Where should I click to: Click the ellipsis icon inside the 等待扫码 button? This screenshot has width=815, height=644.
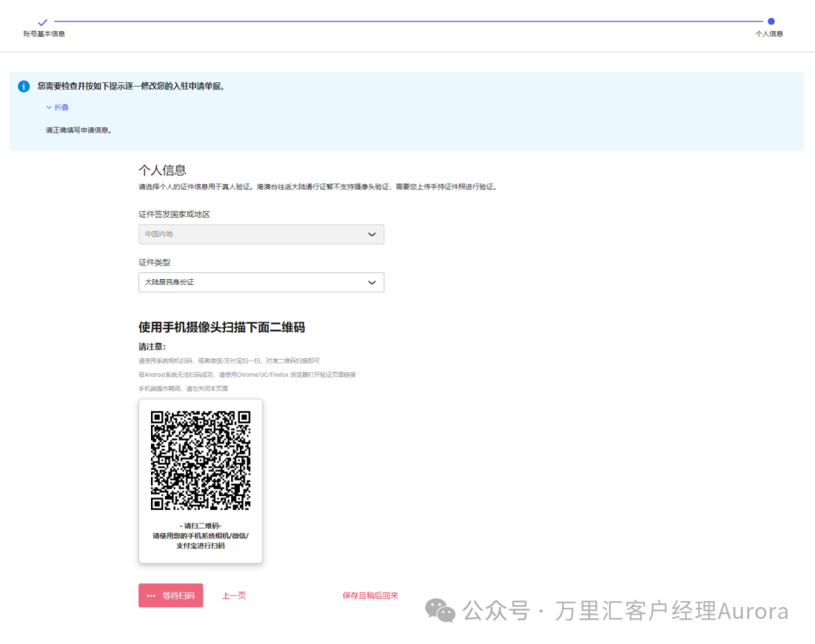150,595
